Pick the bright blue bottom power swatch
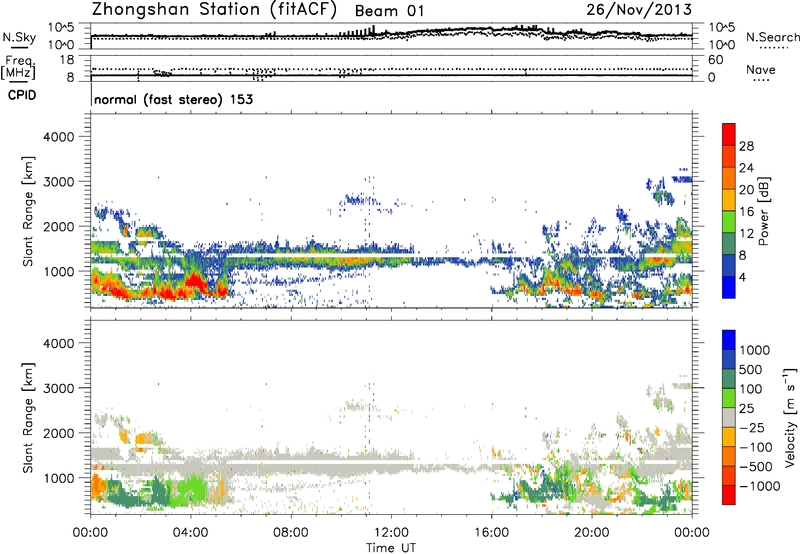This screenshot has width=800, height=554. point(729,288)
